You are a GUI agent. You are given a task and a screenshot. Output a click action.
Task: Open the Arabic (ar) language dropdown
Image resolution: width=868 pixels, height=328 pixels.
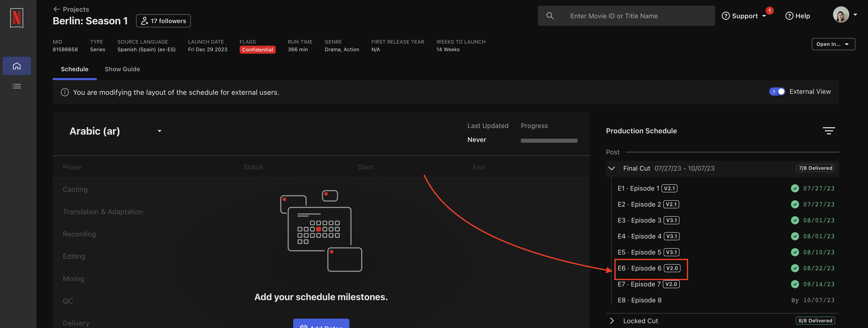(x=115, y=131)
